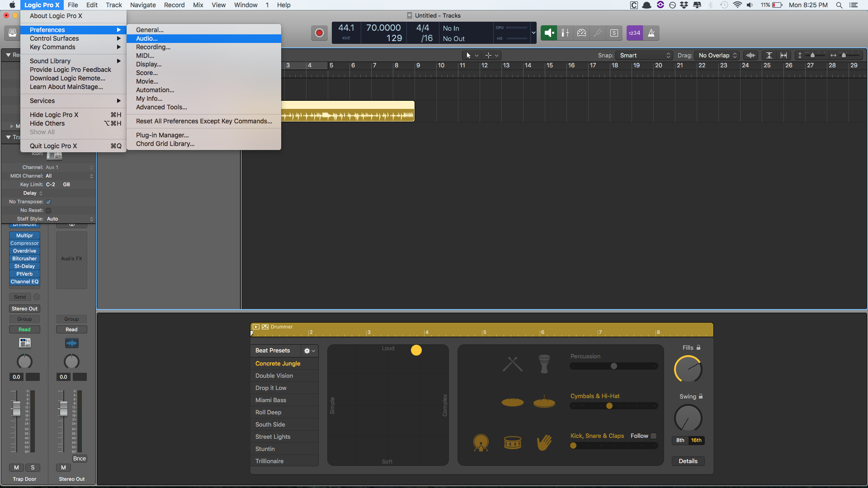Select 16th swing note value
Viewport: 868px width, 488px height.
tap(696, 440)
